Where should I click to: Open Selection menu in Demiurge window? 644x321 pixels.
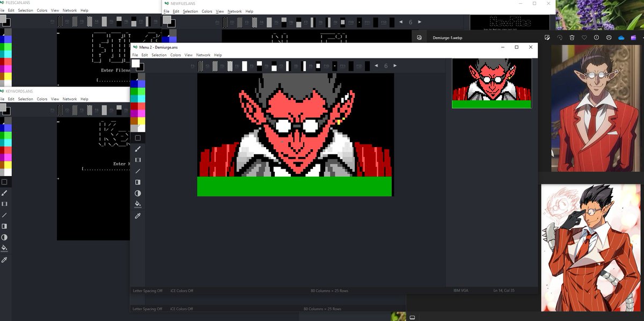159,55
